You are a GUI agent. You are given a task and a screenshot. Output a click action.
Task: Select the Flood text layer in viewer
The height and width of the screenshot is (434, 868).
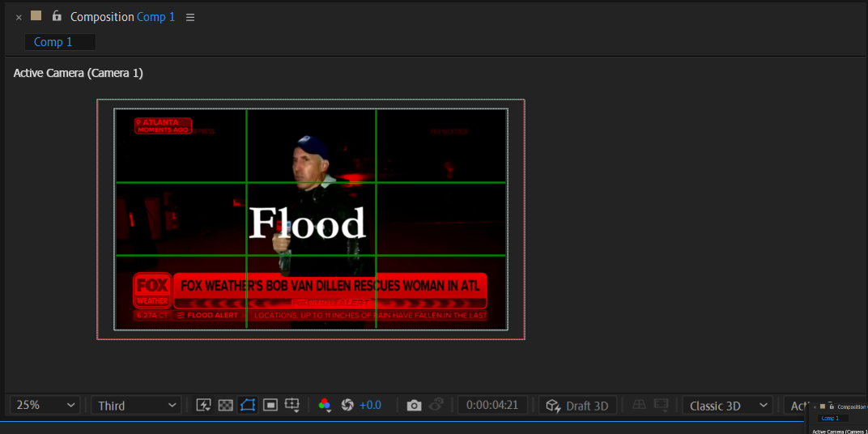pos(307,223)
